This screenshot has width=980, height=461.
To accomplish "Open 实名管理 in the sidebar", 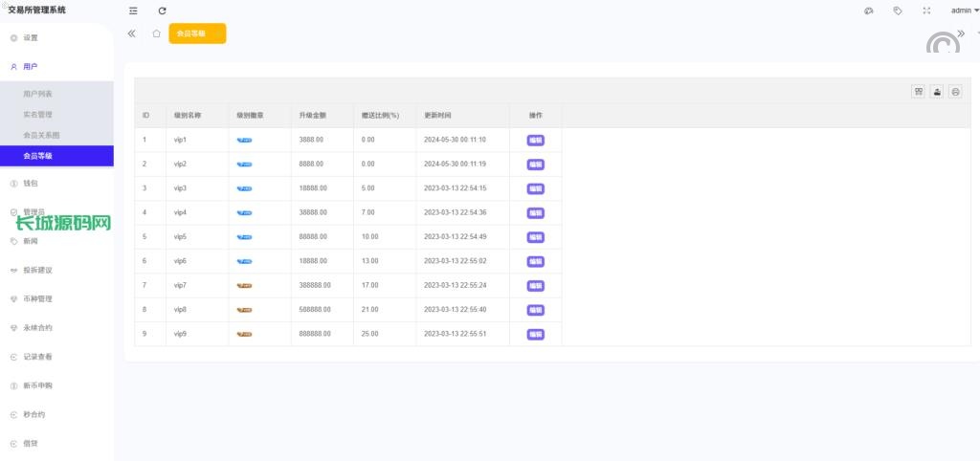I will pos(38,114).
